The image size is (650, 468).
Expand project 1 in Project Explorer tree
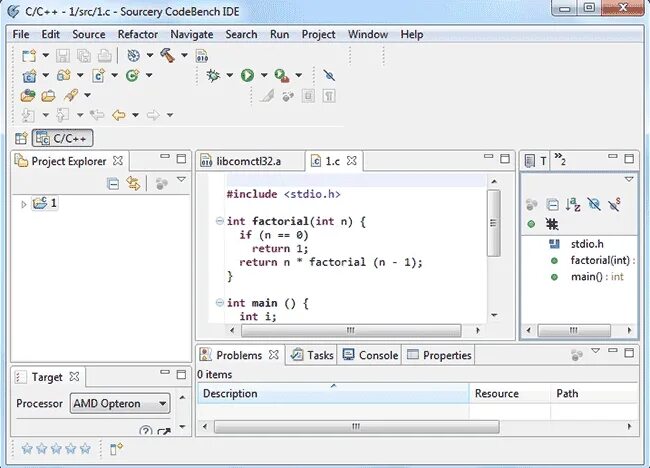[24, 204]
